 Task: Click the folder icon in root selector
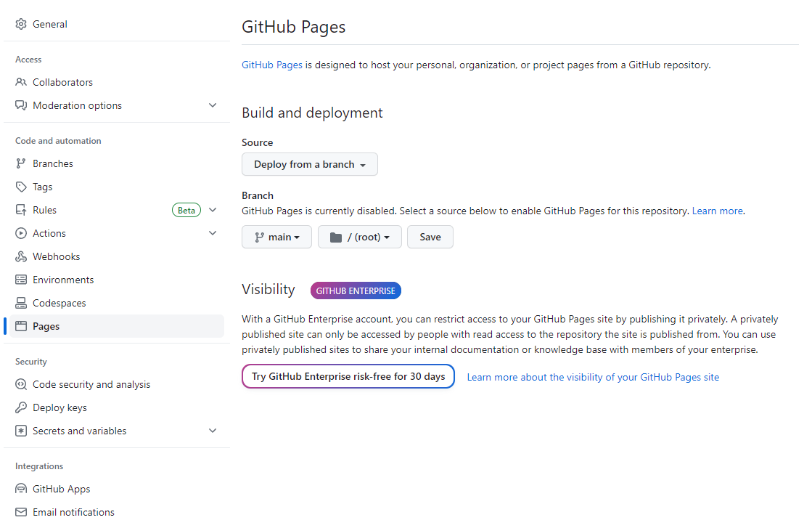(335, 237)
